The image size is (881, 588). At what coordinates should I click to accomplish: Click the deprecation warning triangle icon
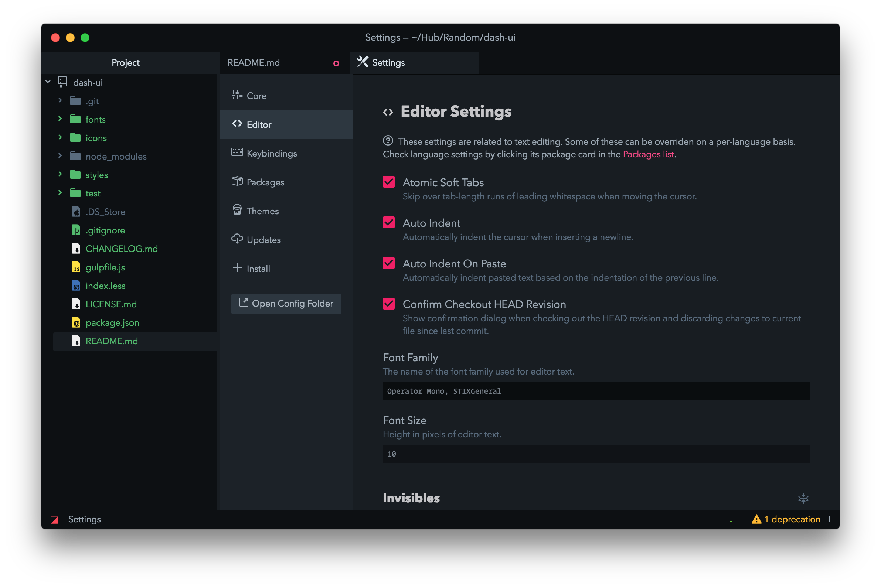click(x=756, y=519)
